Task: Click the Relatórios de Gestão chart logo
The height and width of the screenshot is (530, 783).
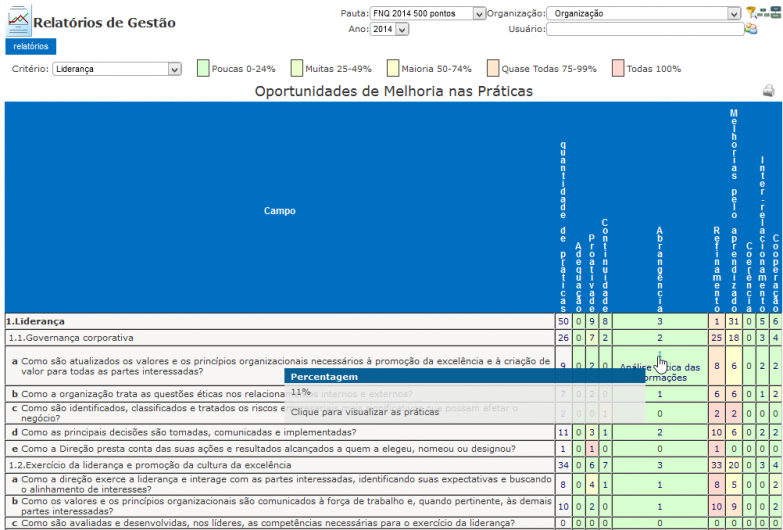Action: pos(18,22)
